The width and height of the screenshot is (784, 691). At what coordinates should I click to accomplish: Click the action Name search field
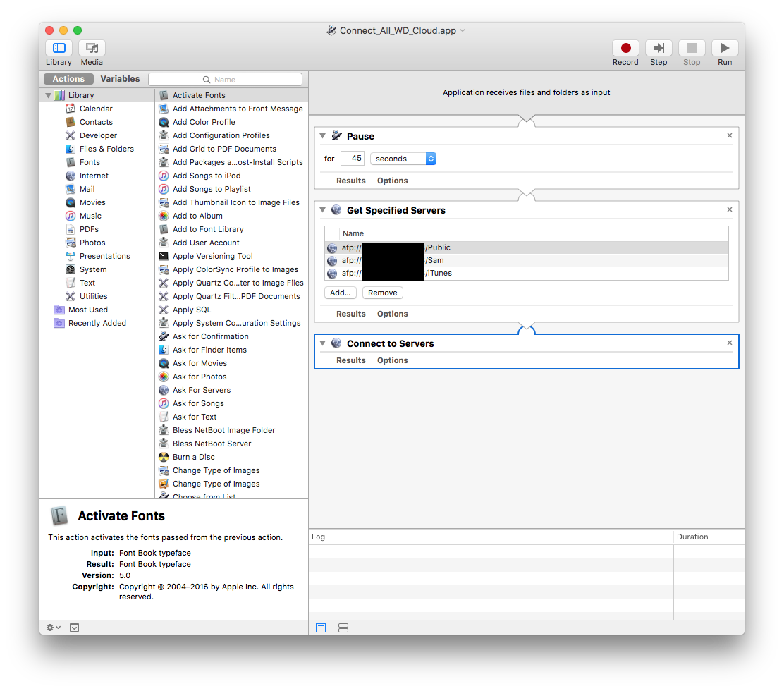pyautogui.click(x=225, y=80)
